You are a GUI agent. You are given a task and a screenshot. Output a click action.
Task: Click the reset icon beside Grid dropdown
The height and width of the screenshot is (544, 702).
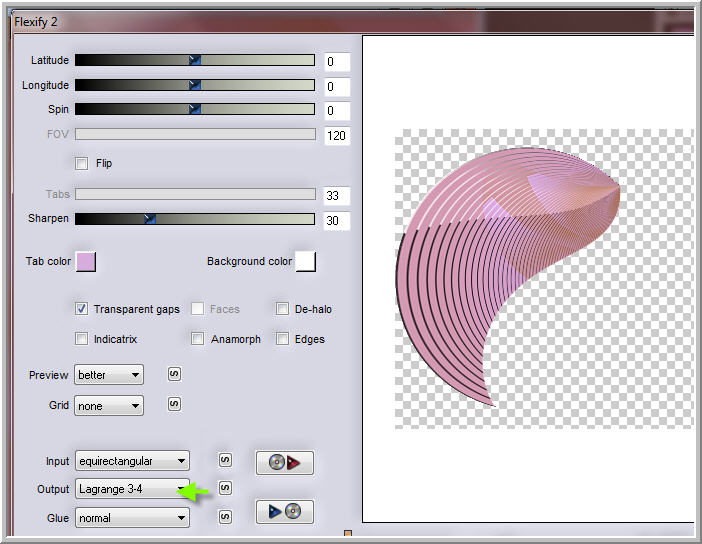pos(174,404)
